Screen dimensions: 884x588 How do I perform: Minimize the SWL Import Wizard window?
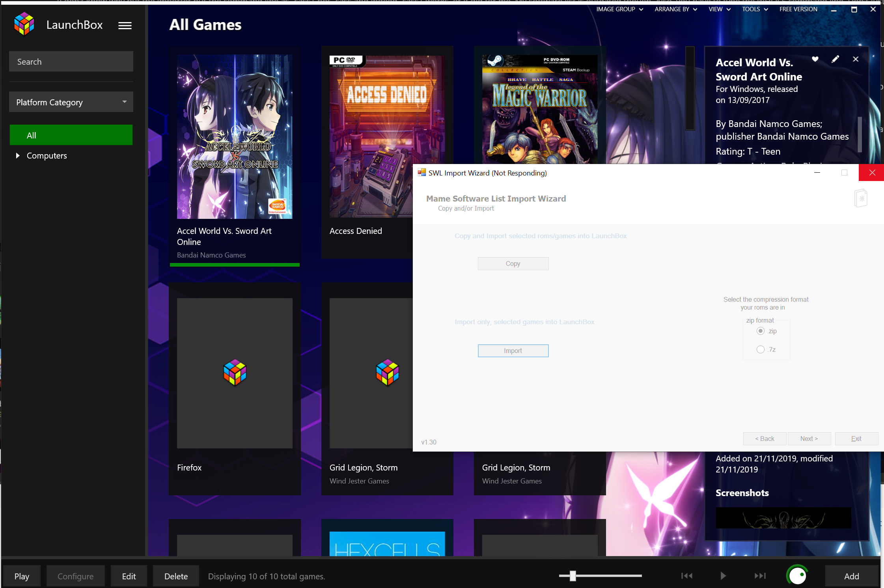pyautogui.click(x=817, y=173)
